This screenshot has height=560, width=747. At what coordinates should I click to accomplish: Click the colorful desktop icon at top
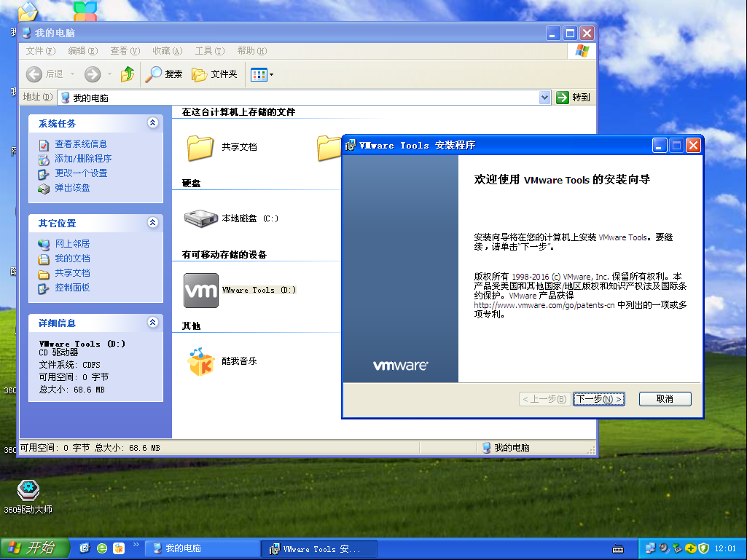click(85, 10)
